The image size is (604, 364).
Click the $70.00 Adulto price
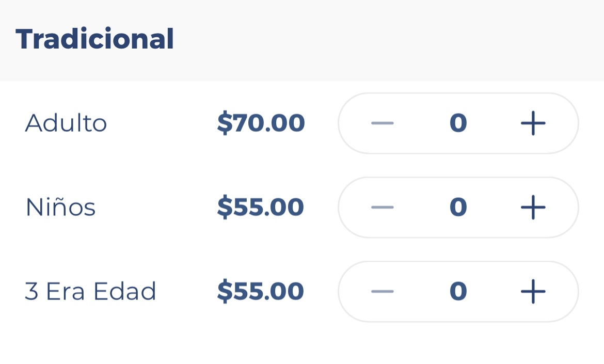(261, 123)
